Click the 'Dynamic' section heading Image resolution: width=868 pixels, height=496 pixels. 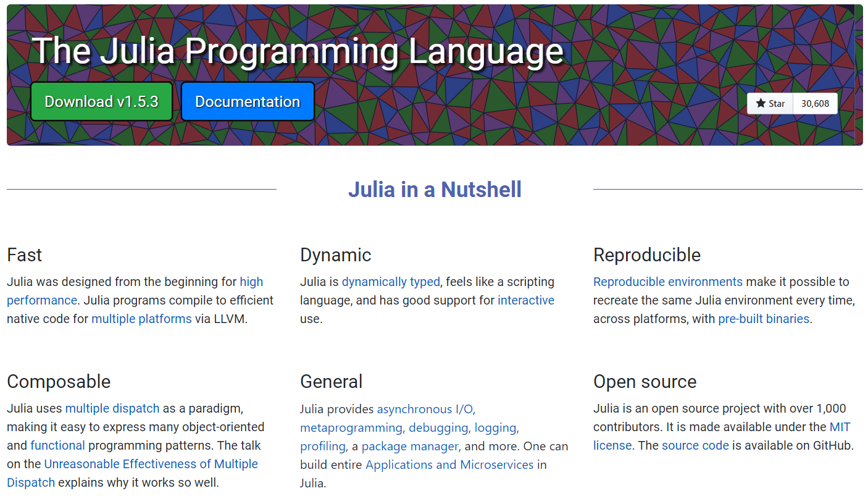coord(336,254)
